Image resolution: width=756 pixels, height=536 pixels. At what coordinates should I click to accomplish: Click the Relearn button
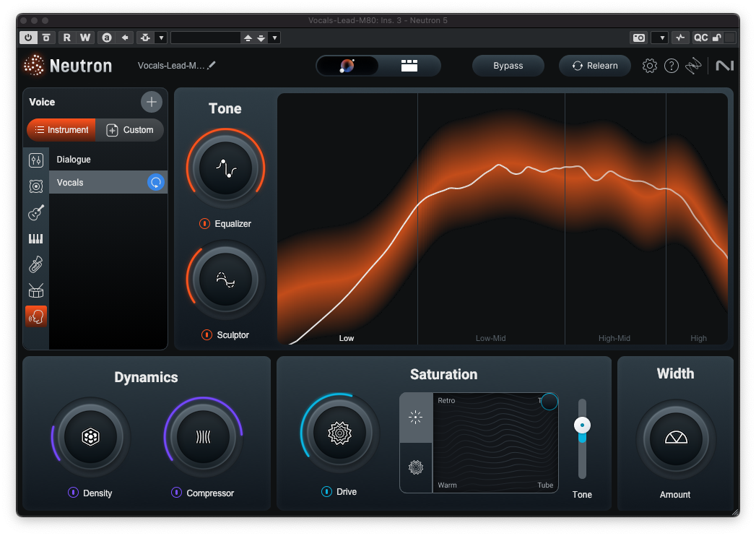click(x=594, y=65)
